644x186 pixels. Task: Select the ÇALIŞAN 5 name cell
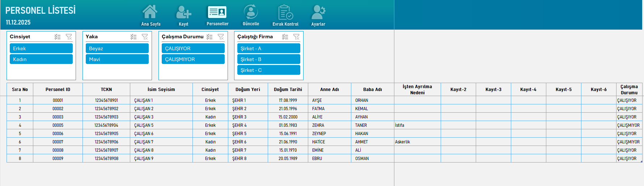click(x=161, y=125)
